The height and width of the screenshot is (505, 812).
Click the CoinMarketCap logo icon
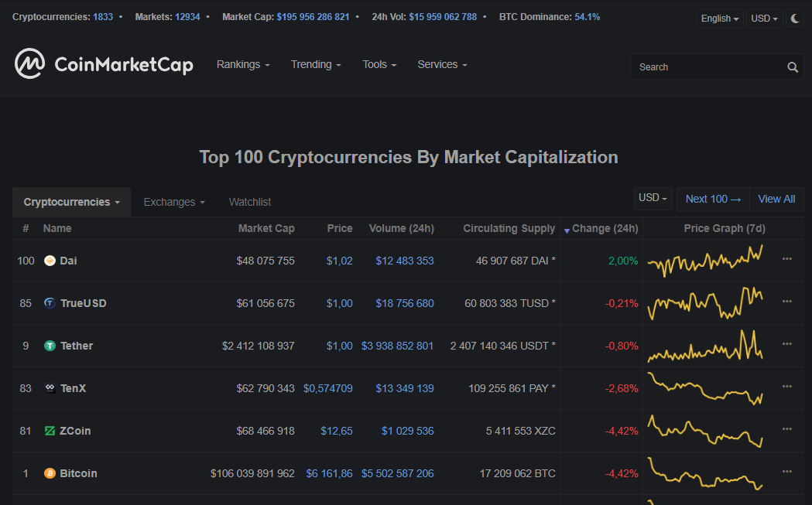click(29, 64)
